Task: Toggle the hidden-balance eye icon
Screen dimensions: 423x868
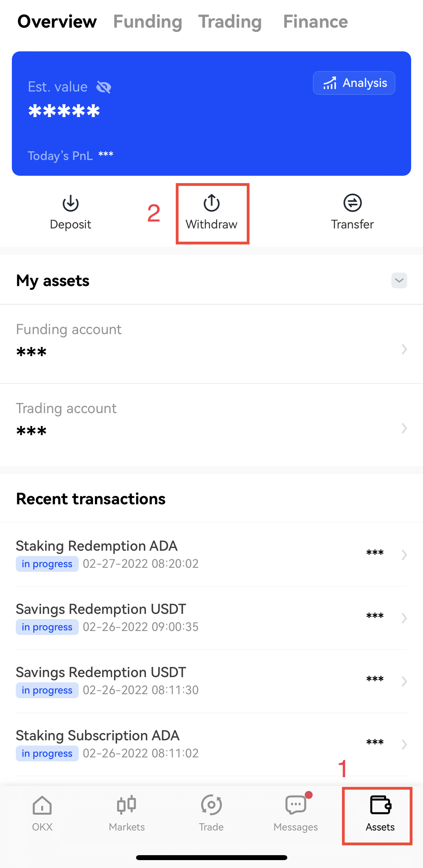Action: click(103, 87)
